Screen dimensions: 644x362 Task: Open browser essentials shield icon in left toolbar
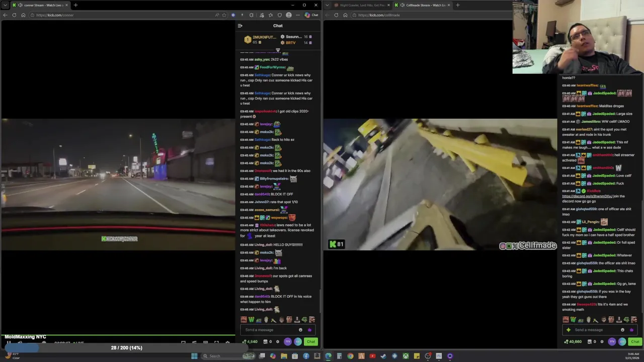tap(279, 15)
